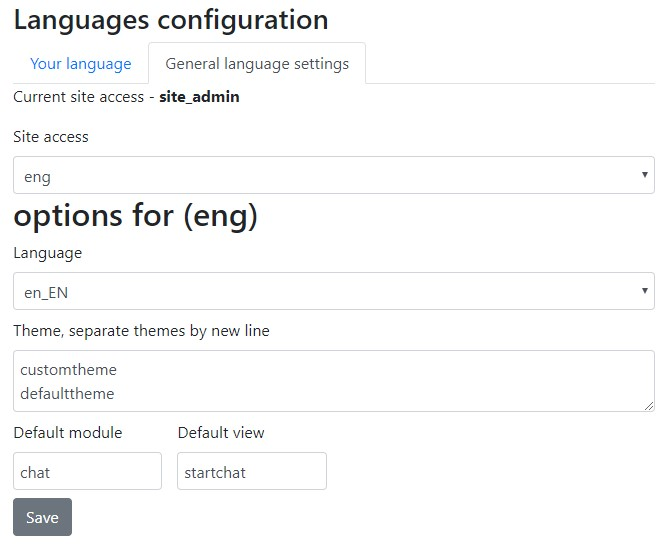Click the defaulttheme line in textarea
Screen dimensions: 662x549
click(67, 394)
